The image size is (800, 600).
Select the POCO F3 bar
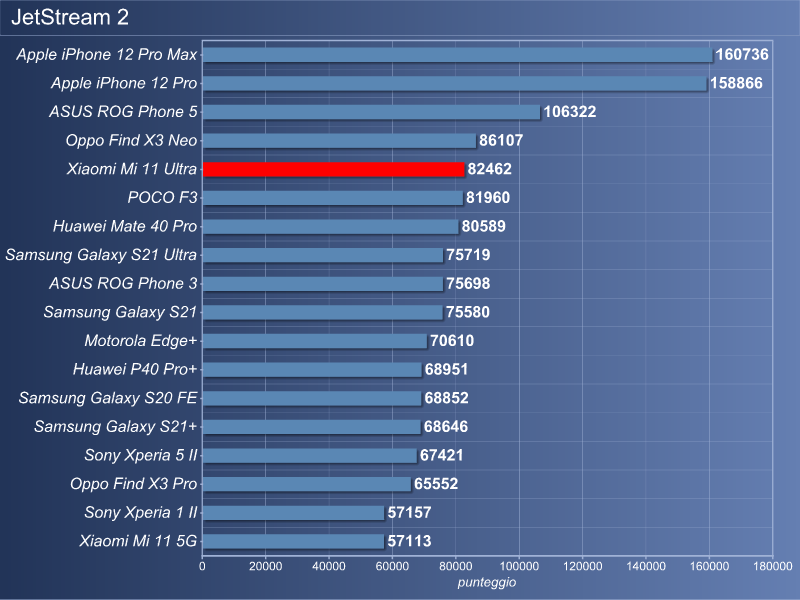333,197
